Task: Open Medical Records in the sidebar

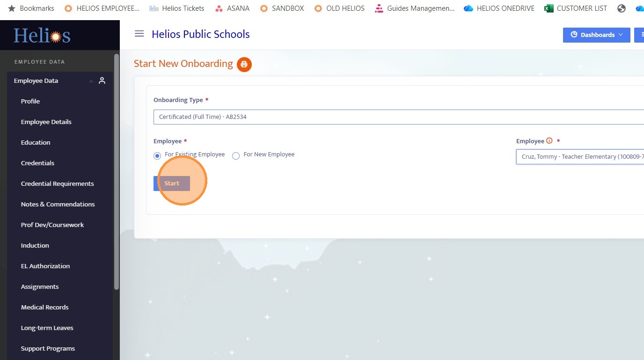Action: click(45, 307)
